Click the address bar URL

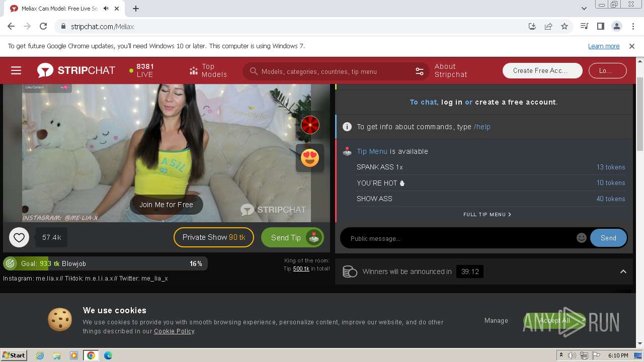click(x=102, y=27)
